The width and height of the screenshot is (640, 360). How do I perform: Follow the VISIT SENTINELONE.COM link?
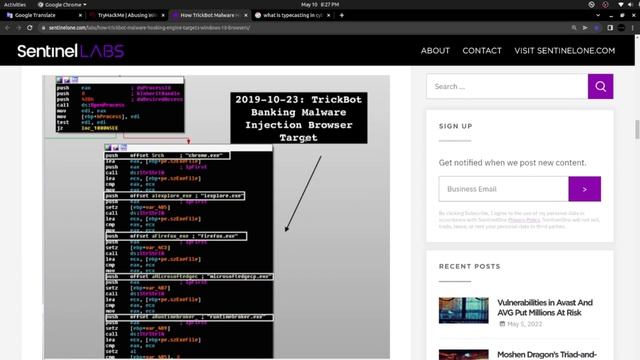564,51
